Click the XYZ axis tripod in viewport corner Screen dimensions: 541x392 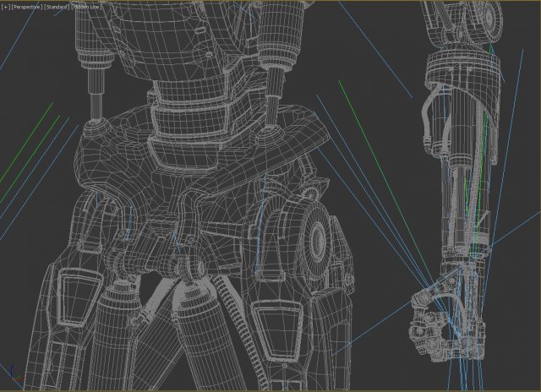10,373
